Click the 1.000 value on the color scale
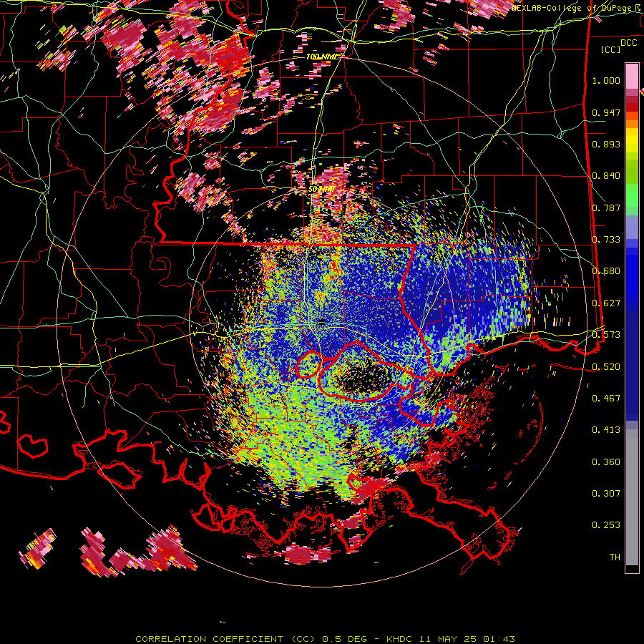The image size is (644, 644). pyautogui.click(x=606, y=80)
